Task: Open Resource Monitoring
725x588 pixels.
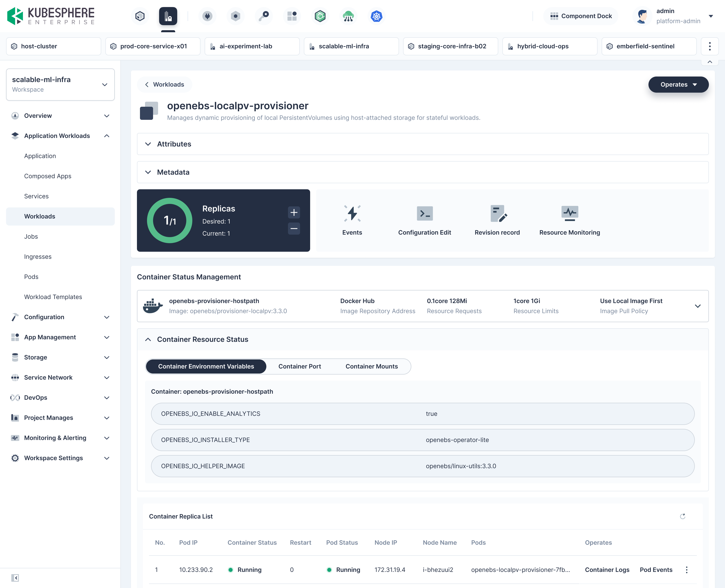Action: (569, 220)
